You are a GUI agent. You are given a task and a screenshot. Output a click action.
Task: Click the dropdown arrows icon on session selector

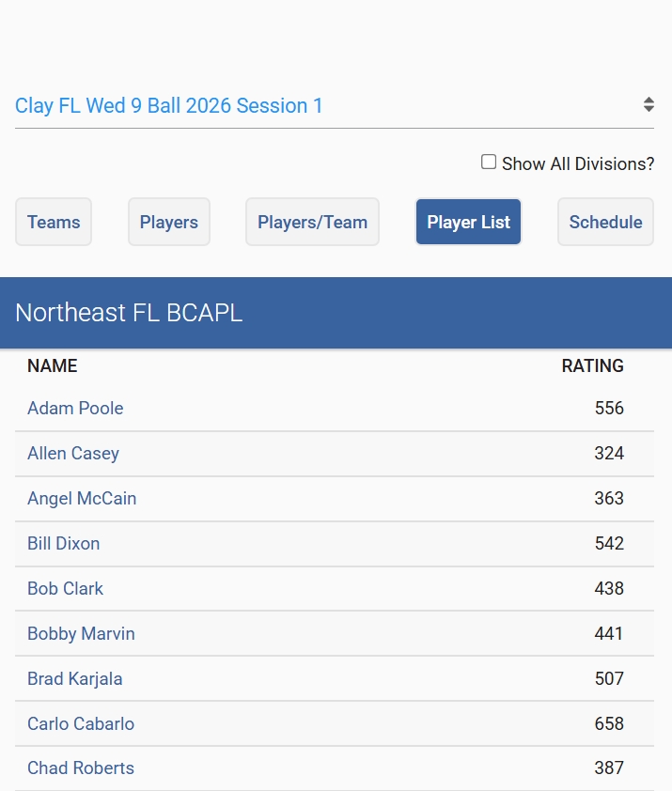(x=649, y=104)
